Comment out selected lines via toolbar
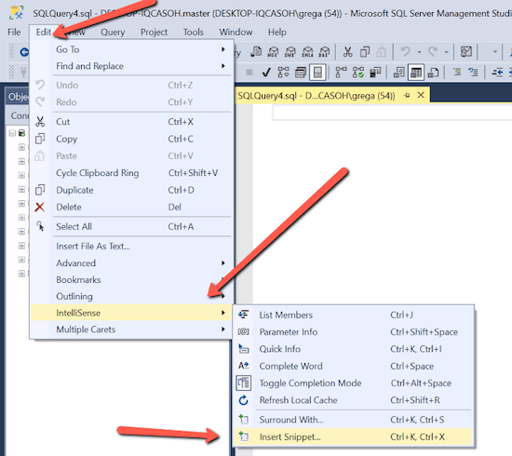 (457, 72)
